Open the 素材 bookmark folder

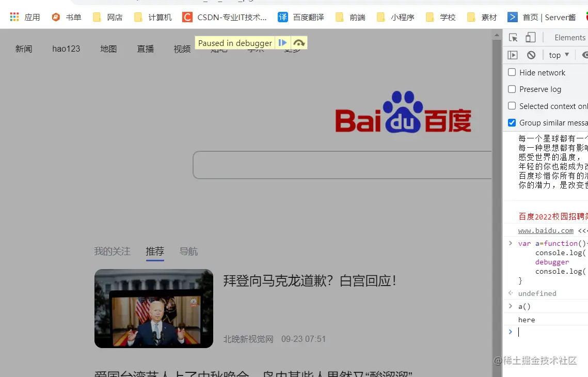482,17
